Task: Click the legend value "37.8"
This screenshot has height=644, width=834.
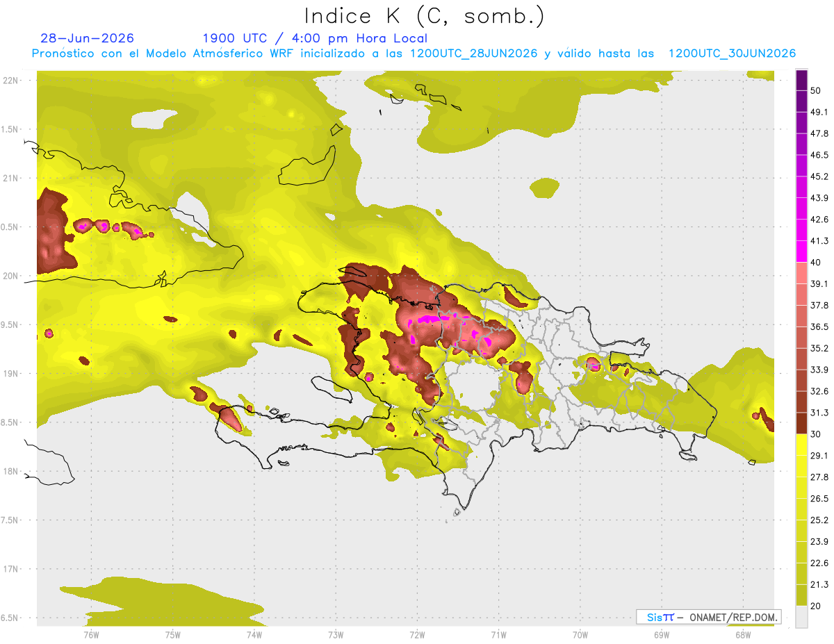Action: (820, 306)
